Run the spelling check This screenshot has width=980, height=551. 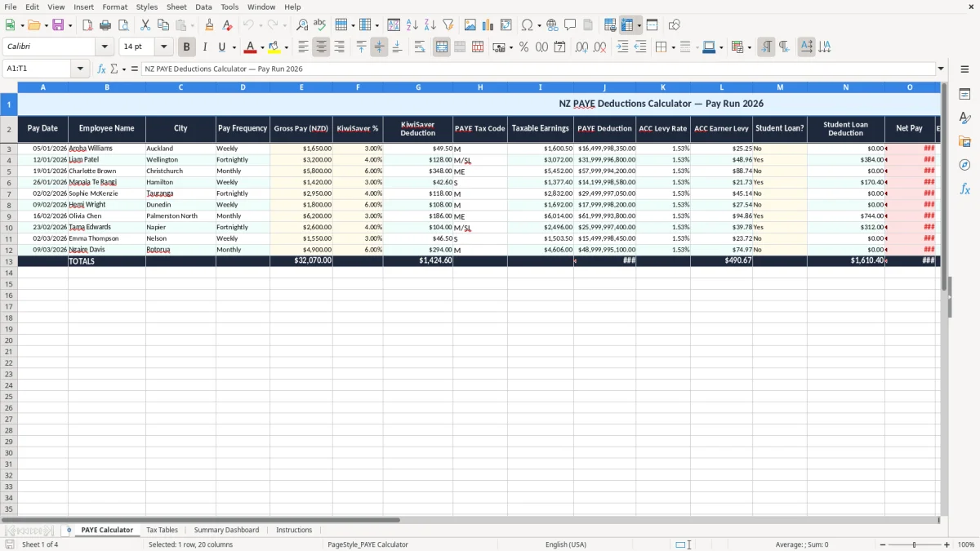(x=319, y=25)
